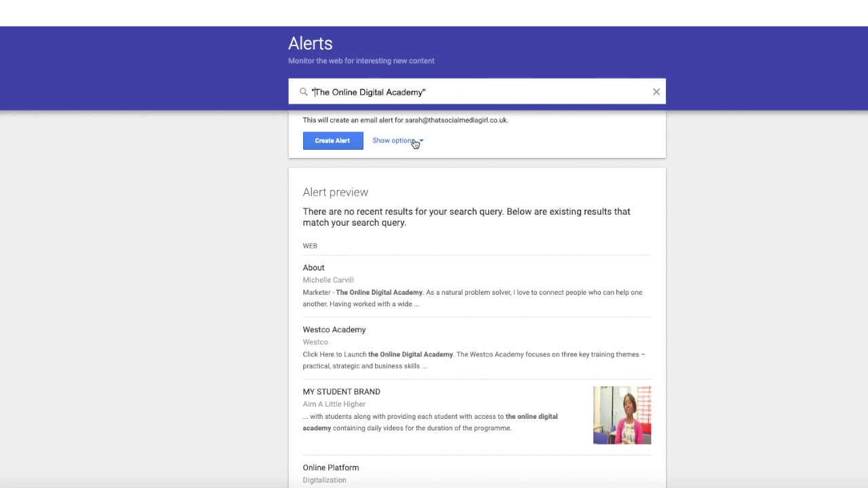Click the 'Michelle Carvill' source text

coord(328,280)
